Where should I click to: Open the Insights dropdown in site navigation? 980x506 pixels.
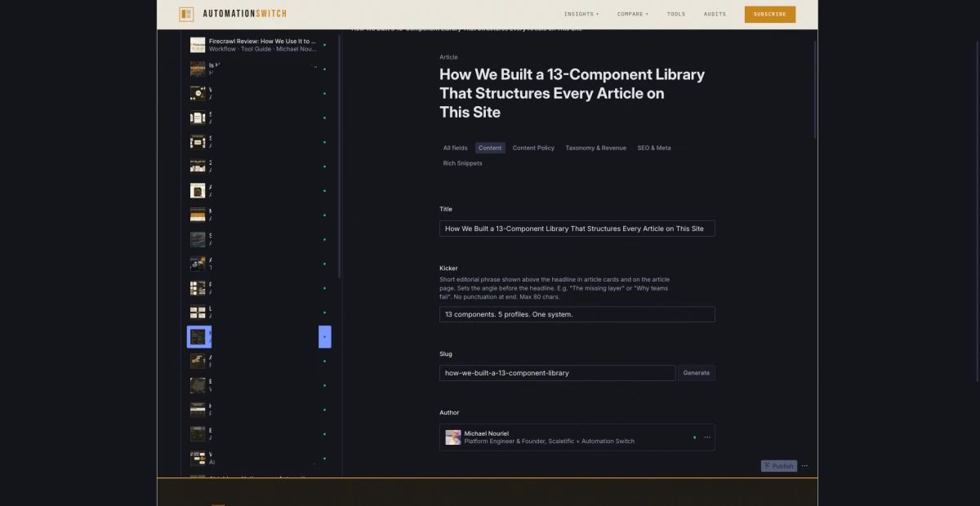pos(581,14)
